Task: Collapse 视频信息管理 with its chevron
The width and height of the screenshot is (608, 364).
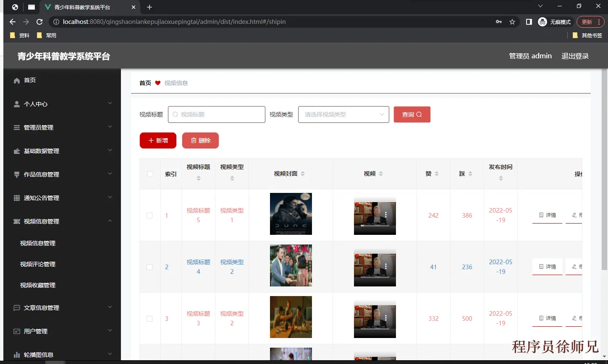Action: (110, 221)
